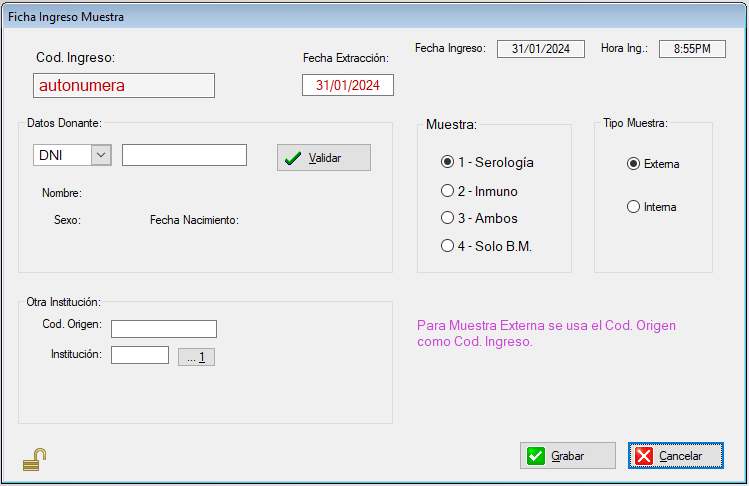Viewport: 749px width, 486px height.
Task: Save the record with Grabar
Action: tap(567, 456)
